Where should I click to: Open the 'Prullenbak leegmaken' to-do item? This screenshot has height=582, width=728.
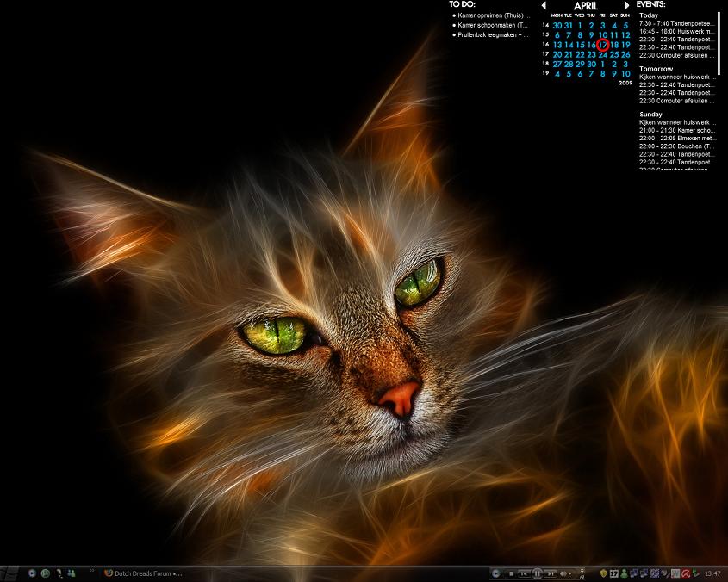coord(490,34)
